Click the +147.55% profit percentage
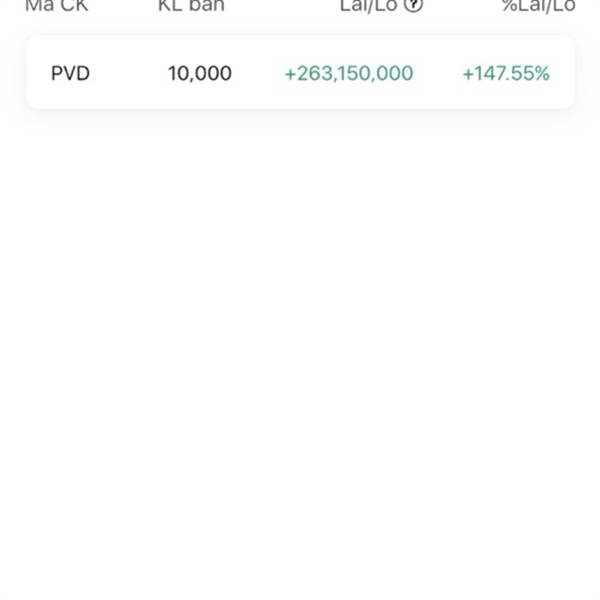The image size is (600, 600). [x=505, y=73]
